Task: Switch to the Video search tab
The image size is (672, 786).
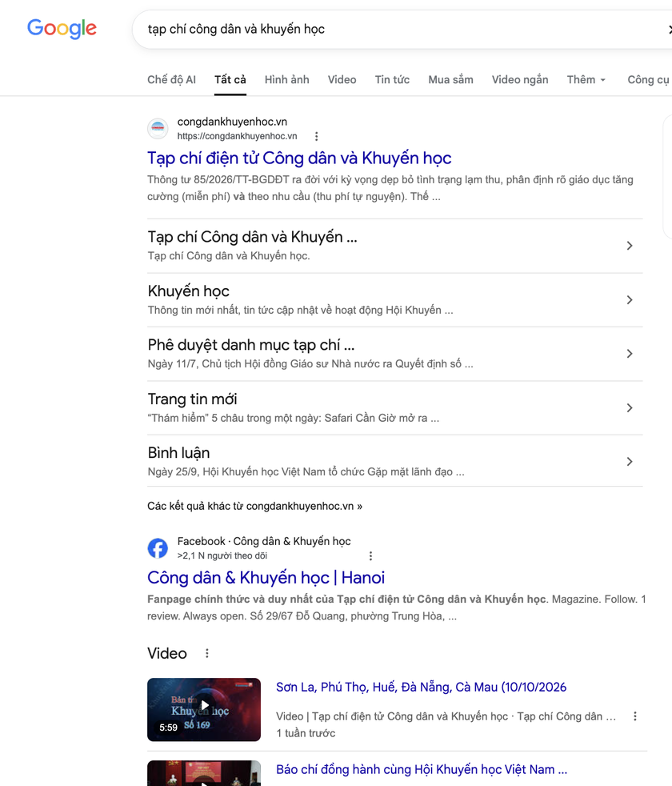Action: pyautogui.click(x=342, y=80)
